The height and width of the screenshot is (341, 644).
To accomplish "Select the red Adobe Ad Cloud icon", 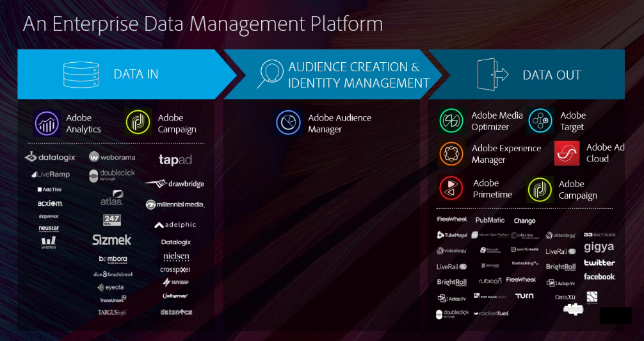I will (x=567, y=153).
